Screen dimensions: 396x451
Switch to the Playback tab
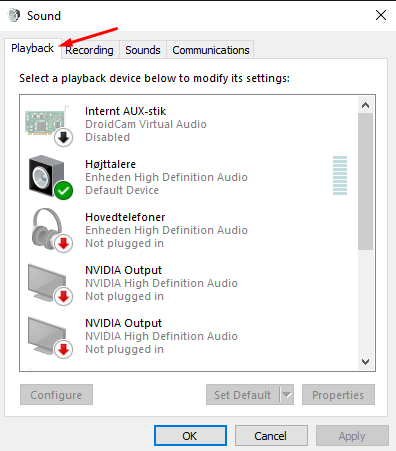click(x=33, y=48)
